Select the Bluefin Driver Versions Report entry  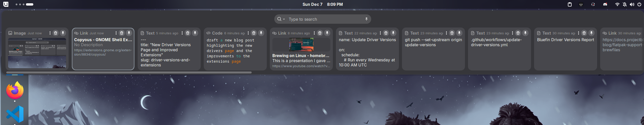(565, 51)
